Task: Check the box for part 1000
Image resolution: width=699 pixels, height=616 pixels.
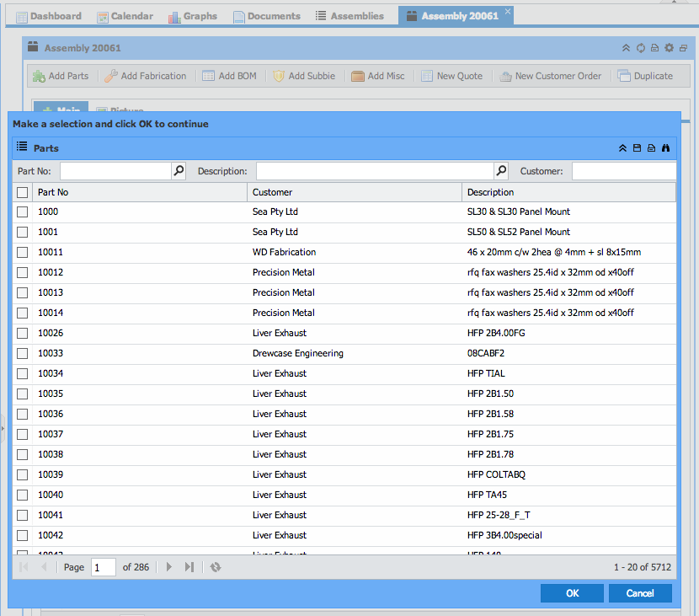Action: pyautogui.click(x=22, y=212)
